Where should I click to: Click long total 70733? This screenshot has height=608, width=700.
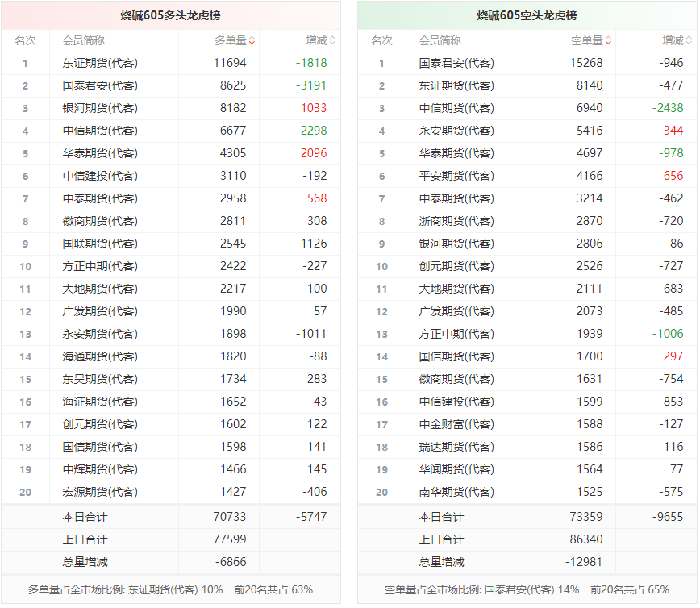(x=230, y=517)
